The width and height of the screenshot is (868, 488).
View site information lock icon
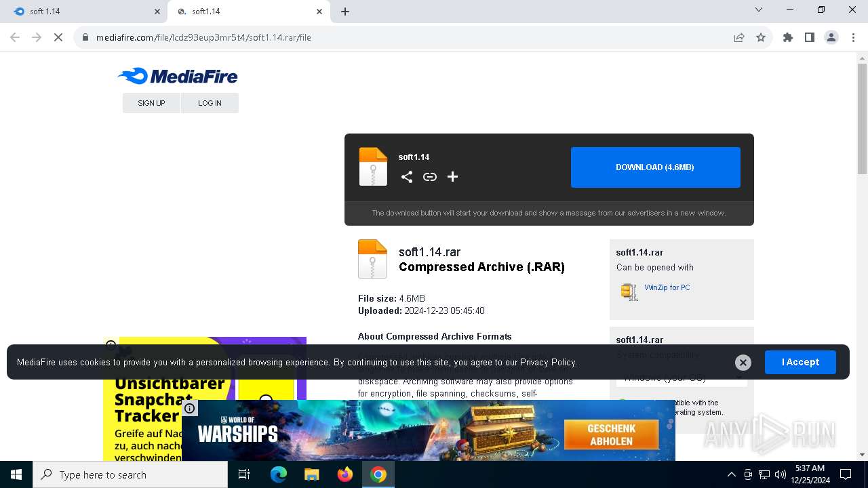[85, 37]
